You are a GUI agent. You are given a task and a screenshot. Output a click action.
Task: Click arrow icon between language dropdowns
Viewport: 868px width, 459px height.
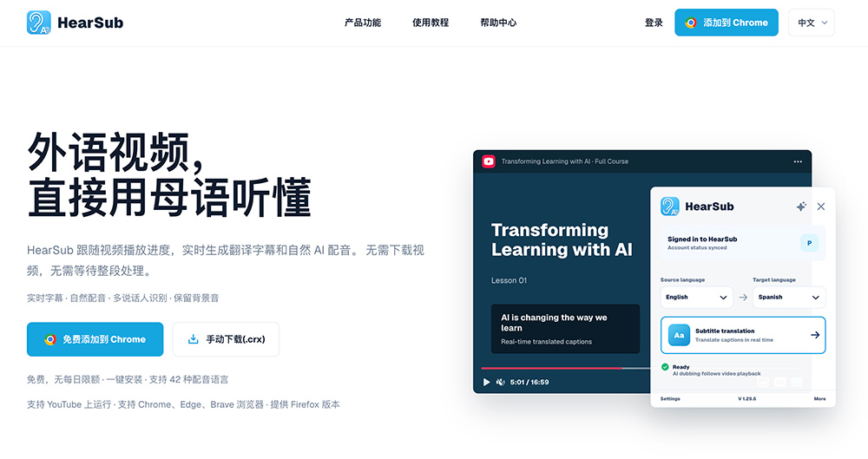(743, 298)
